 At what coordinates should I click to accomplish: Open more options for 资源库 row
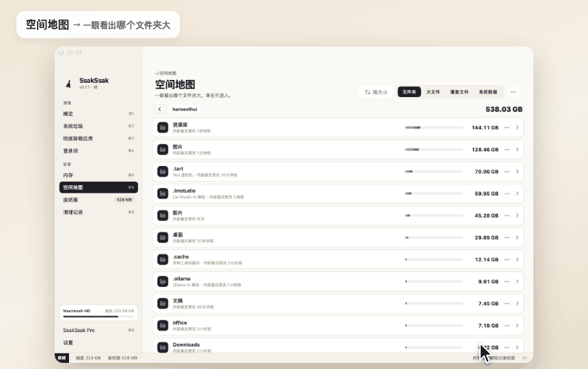507,128
